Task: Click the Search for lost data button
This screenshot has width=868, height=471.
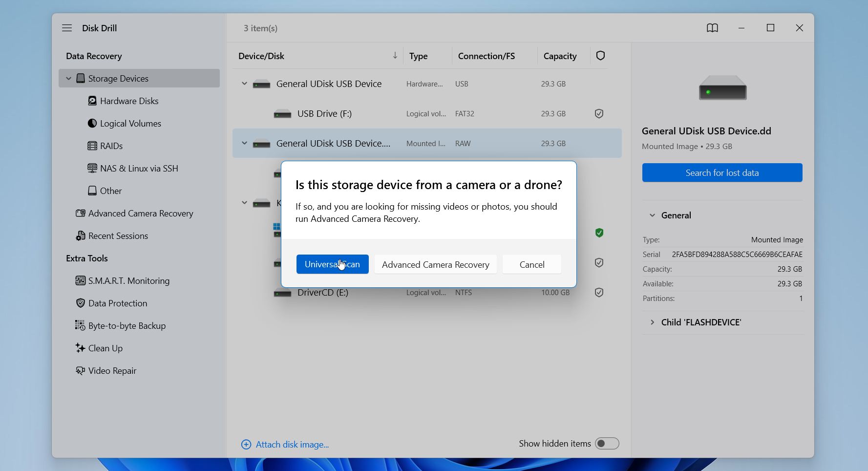Action: tap(722, 173)
